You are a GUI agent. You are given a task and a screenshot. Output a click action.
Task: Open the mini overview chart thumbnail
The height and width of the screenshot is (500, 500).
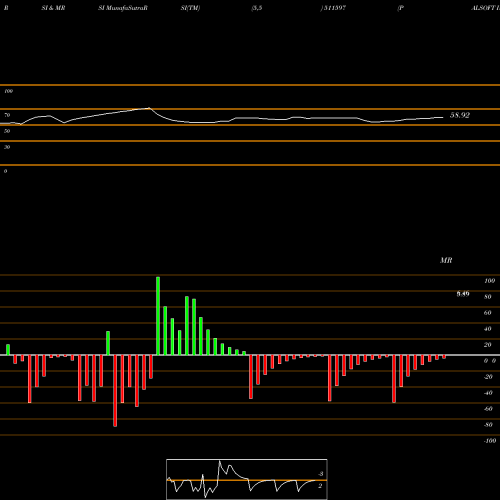(x=247, y=479)
